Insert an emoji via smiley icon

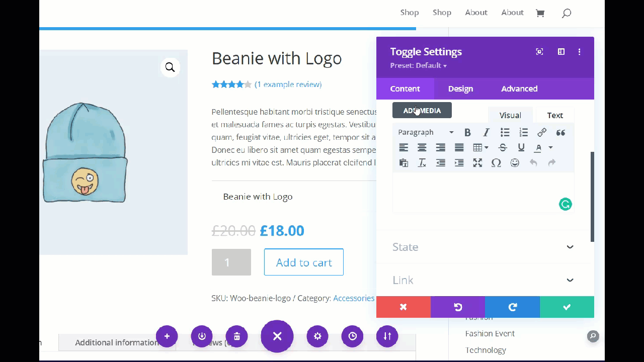pos(515,162)
